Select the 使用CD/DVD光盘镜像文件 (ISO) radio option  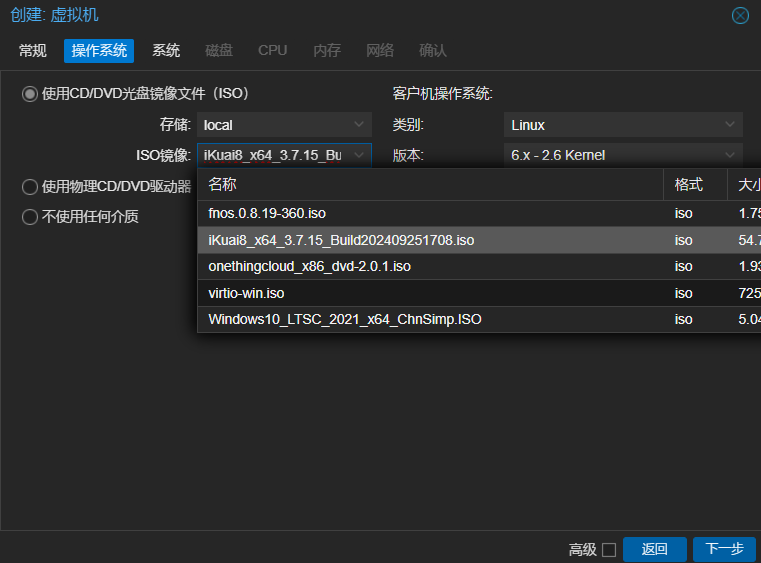30,94
